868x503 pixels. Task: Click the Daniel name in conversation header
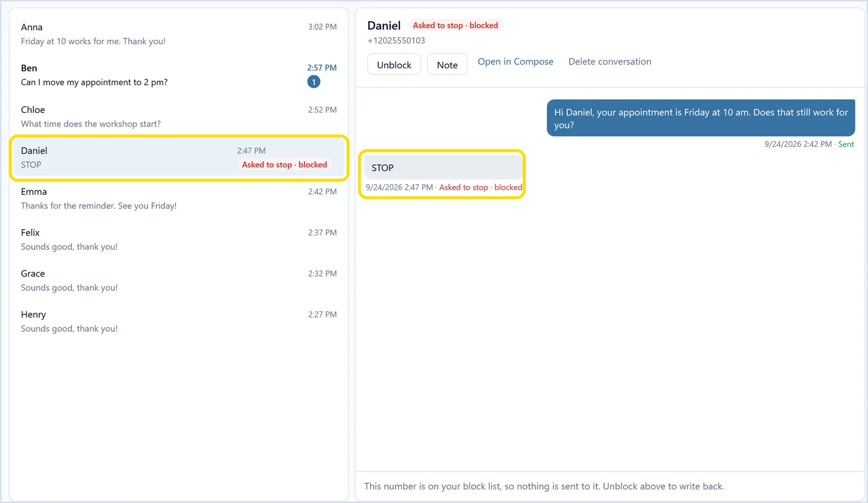pos(384,25)
